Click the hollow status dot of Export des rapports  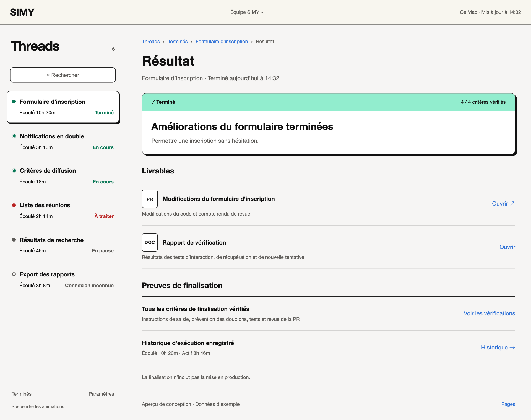point(14,274)
